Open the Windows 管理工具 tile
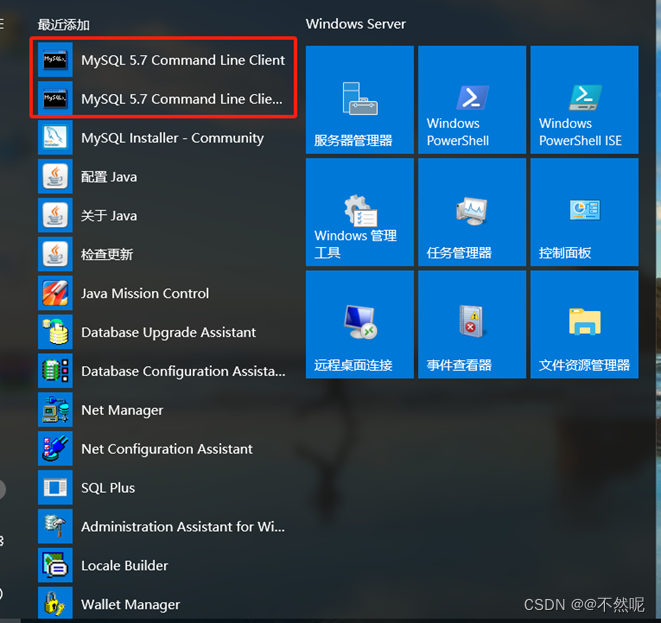 pyautogui.click(x=360, y=212)
